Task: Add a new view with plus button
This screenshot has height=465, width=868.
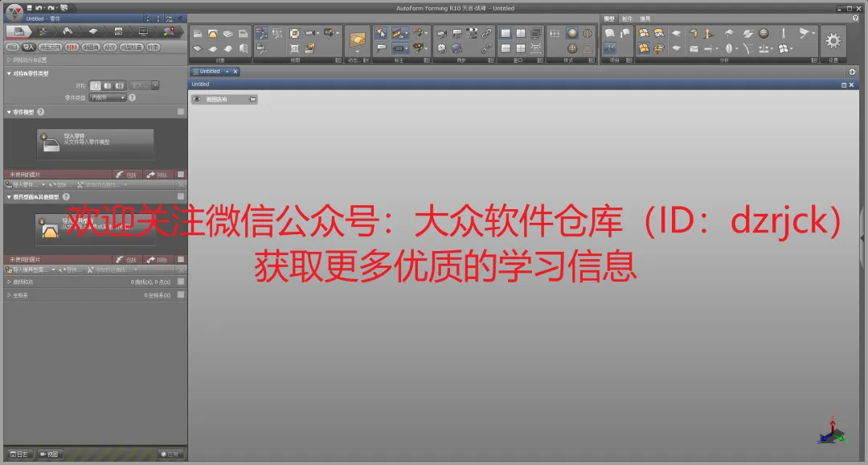Action: coord(852,72)
